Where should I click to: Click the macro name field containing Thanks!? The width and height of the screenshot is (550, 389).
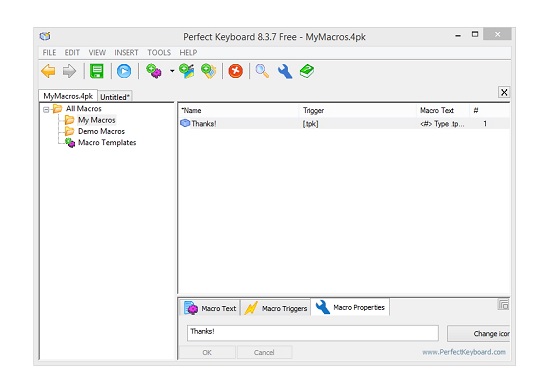(x=313, y=333)
